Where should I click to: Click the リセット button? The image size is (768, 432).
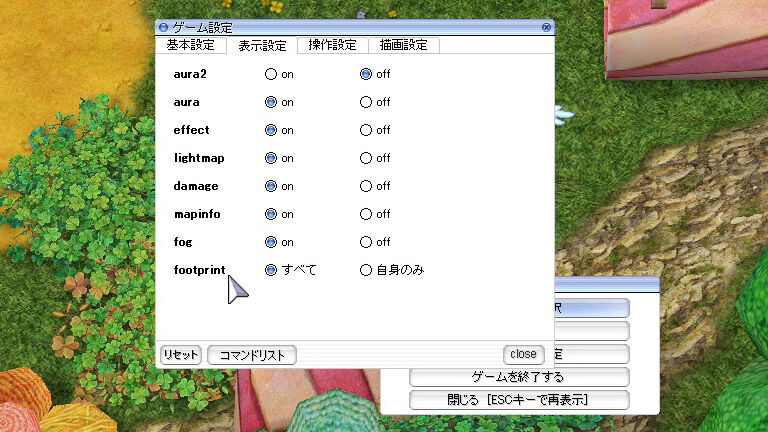point(181,355)
